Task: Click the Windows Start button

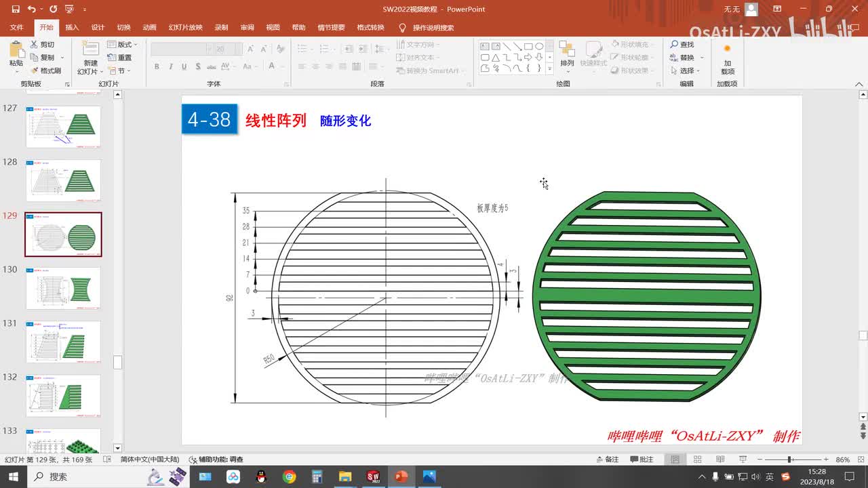Action: pos(14,476)
